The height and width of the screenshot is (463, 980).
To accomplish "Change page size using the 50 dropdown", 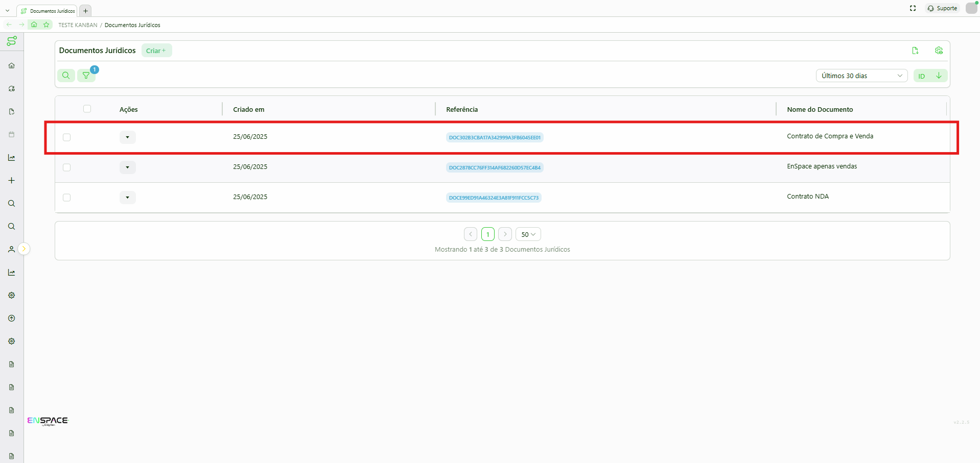I will coord(528,234).
